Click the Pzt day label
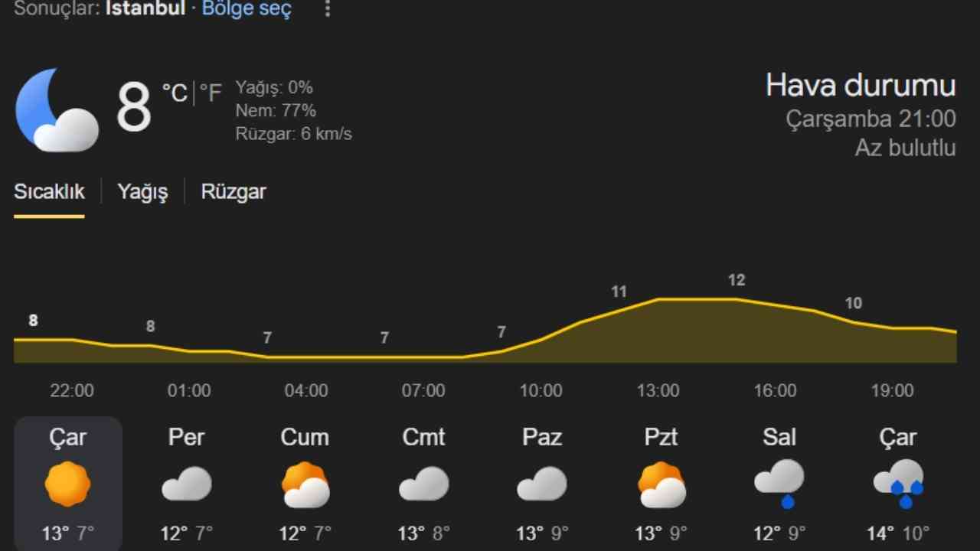The height and width of the screenshot is (551, 980). [x=661, y=437]
